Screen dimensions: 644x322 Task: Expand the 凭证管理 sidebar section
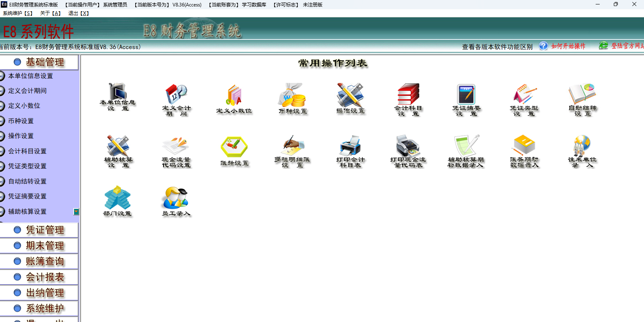[x=39, y=230]
